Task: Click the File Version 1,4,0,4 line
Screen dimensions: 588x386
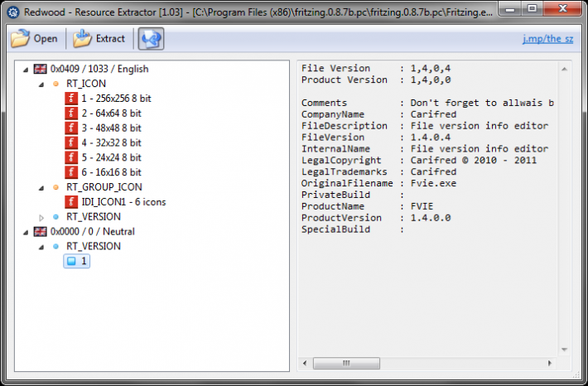Action: [x=376, y=68]
